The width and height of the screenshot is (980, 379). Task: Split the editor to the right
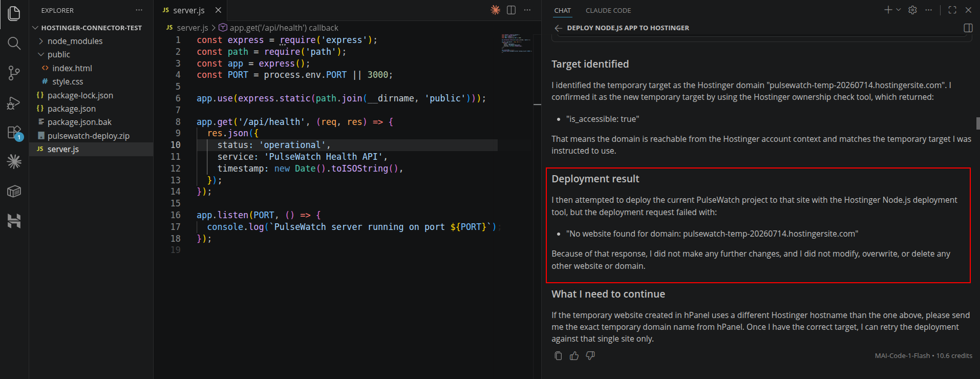click(511, 10)
